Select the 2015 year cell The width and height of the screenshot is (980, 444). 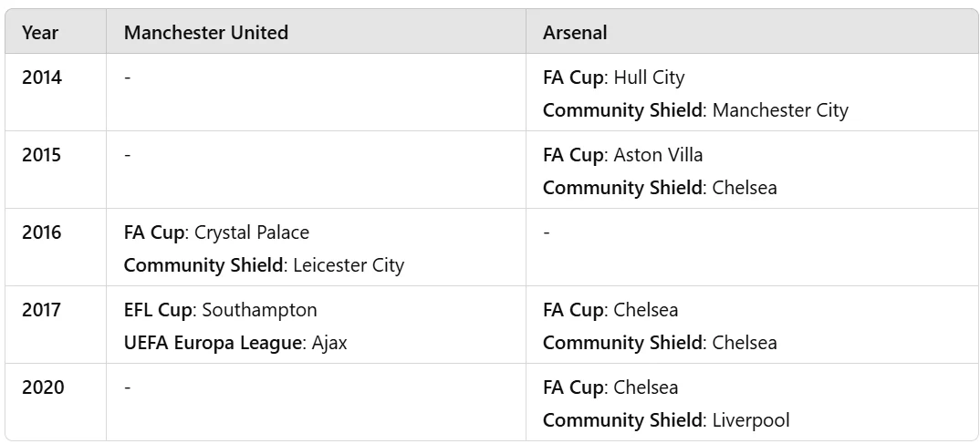(42, 155)
